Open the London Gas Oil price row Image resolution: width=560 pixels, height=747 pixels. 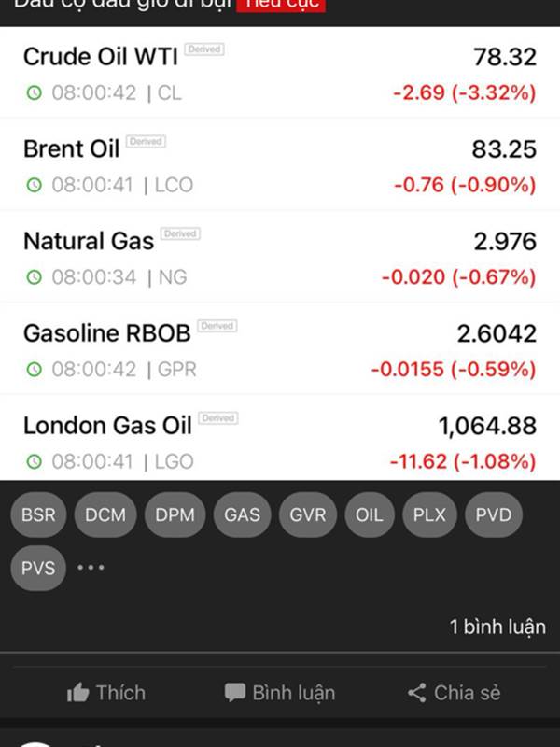coord(280,442)
